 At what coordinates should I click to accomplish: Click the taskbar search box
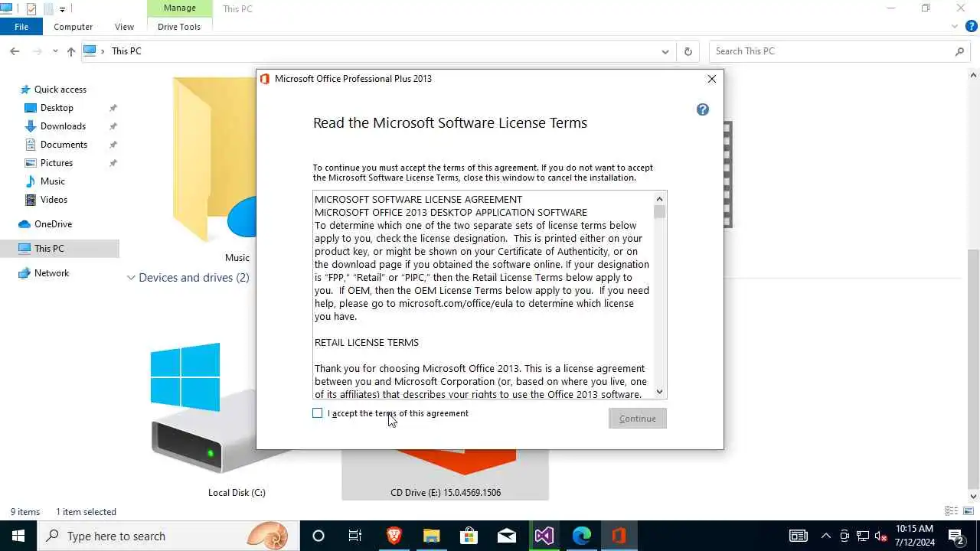coord(168,536)
